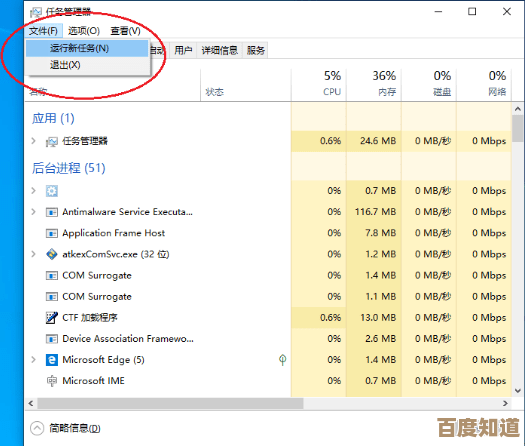The width and height of the screenshot is (525, 446).
Task: Click the 116.7 MB memory cell
Action: pyautogui.click(x=374, y=212)
